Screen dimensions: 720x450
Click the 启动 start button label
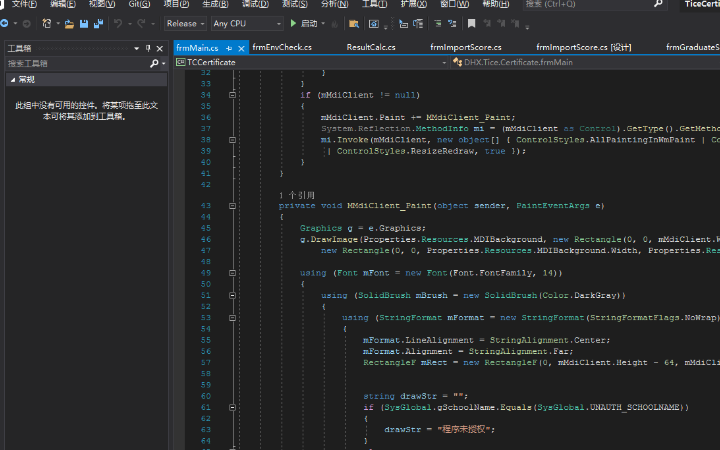[x=309, y=23]
